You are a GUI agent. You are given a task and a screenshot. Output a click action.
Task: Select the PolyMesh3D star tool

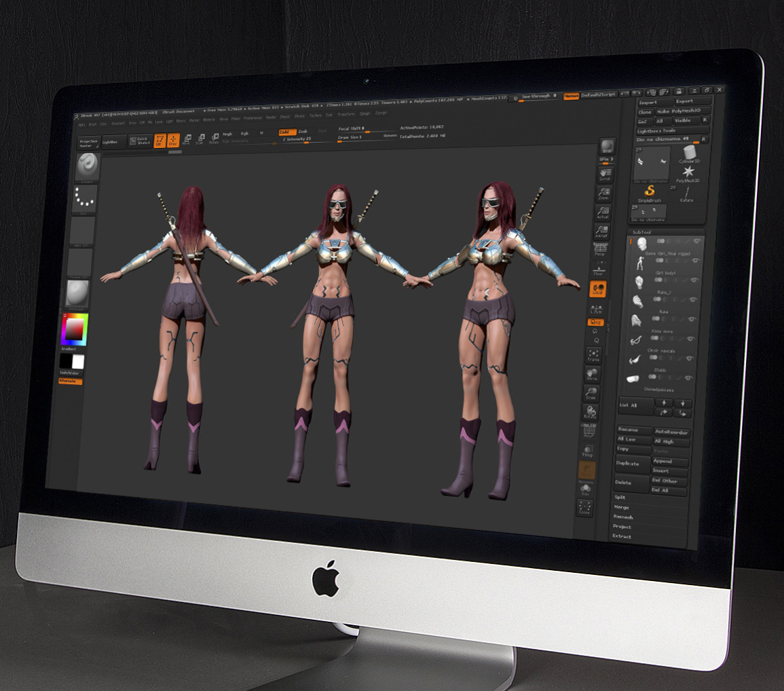tap(688, 174)
